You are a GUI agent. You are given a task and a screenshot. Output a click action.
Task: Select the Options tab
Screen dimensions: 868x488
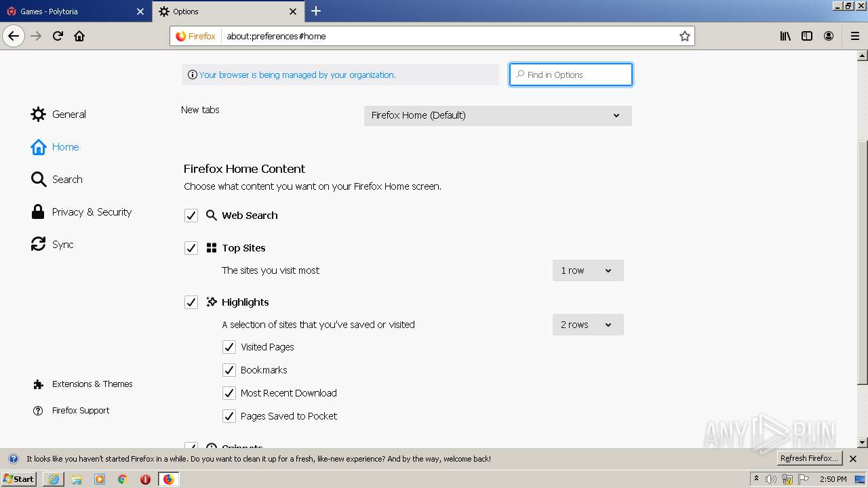[228, 12]
